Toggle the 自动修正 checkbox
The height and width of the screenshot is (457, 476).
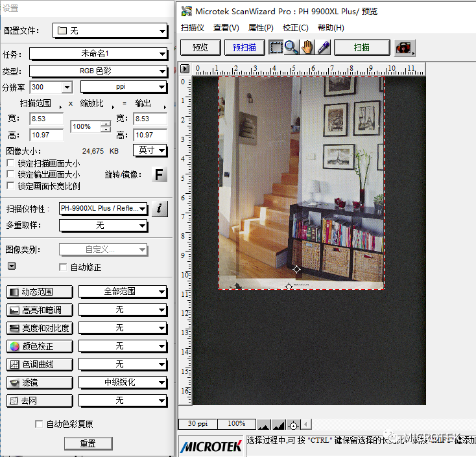(x=63, y=267)
